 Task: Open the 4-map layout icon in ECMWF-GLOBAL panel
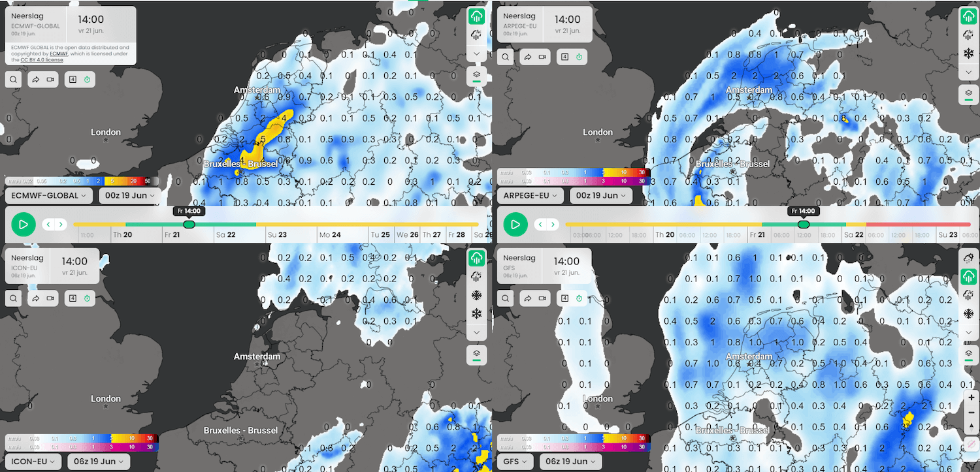(x=73, y=80)
